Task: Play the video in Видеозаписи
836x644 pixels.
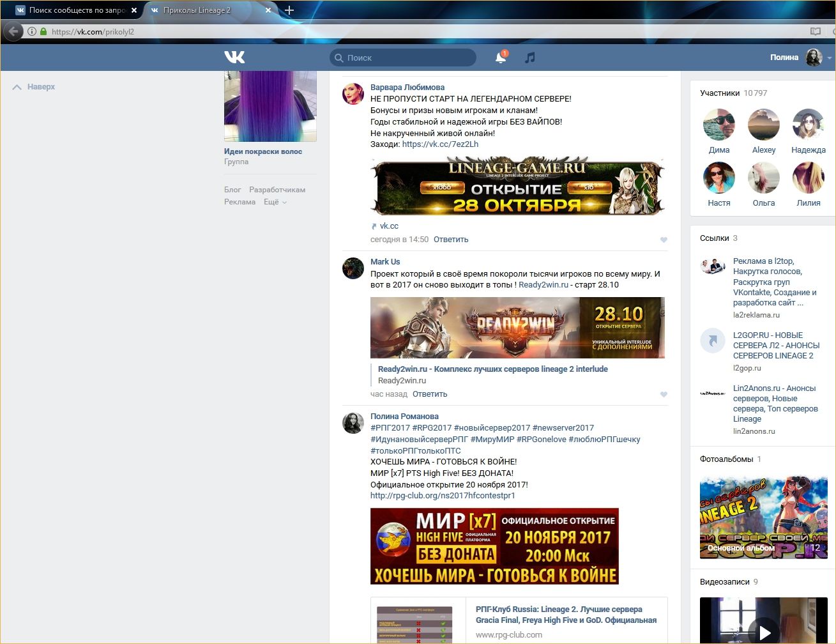Action: tap(764, 632)
